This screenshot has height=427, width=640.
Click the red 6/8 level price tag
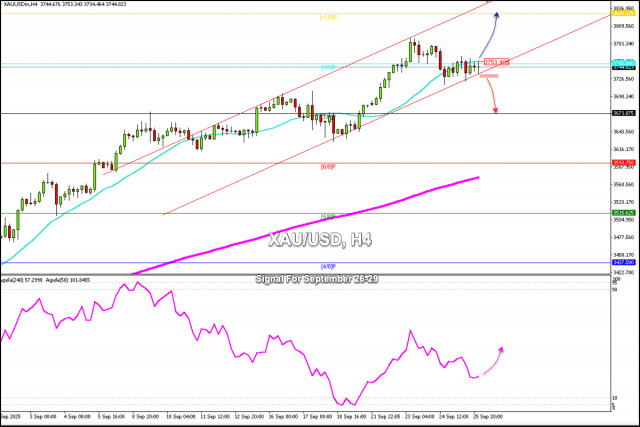click(x=623, y=162)
